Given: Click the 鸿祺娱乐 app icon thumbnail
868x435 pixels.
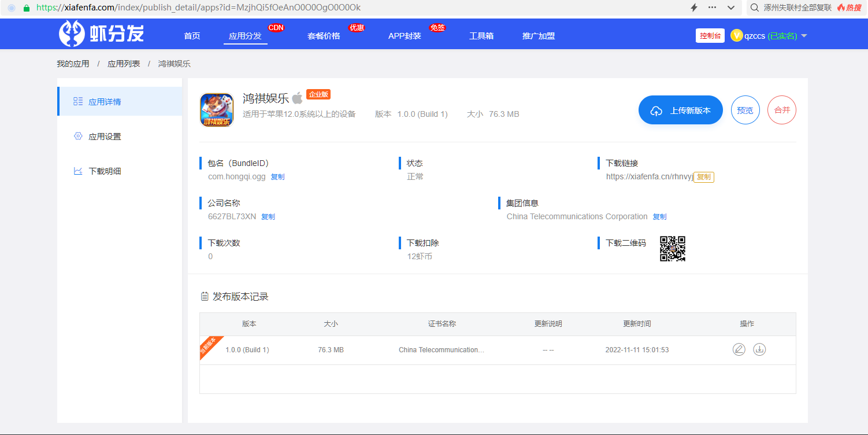Looking at the screenshot, I should click(x=217, y=110).
